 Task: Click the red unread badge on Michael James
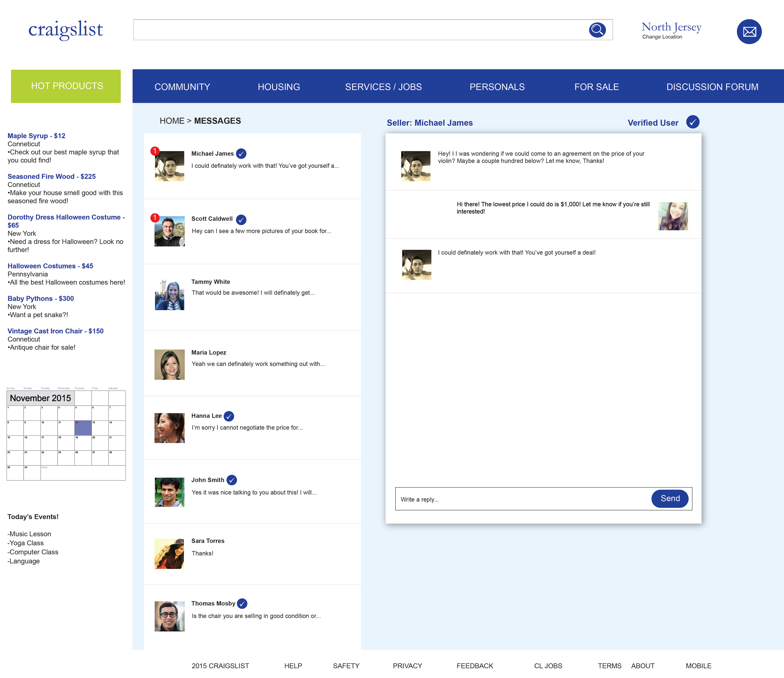155,151
